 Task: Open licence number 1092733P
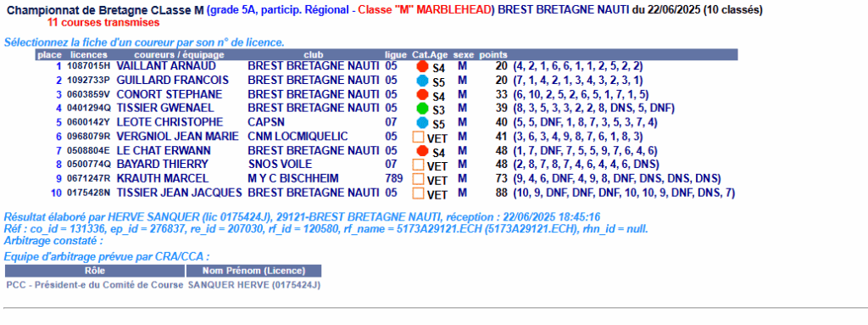pyautogui.click(x=88, y=80)
